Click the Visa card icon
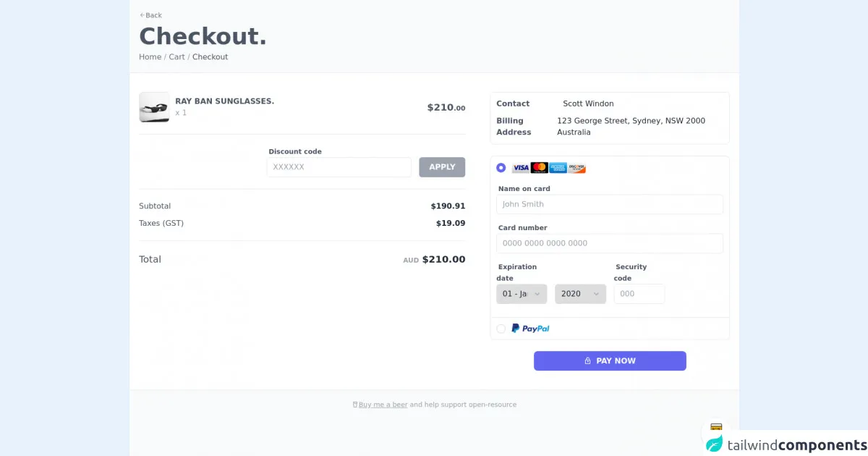Viewport: 868px width, 456px height. (521, 168)
